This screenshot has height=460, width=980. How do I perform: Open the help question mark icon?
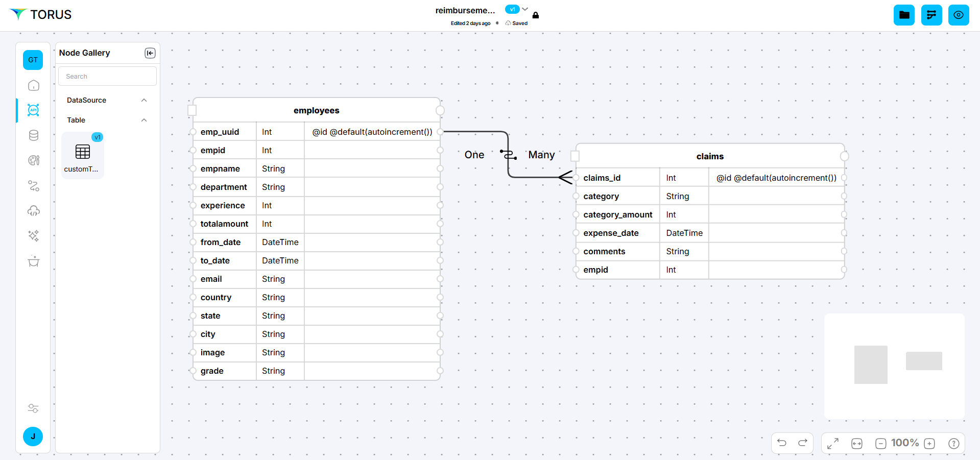coord(953,443)
